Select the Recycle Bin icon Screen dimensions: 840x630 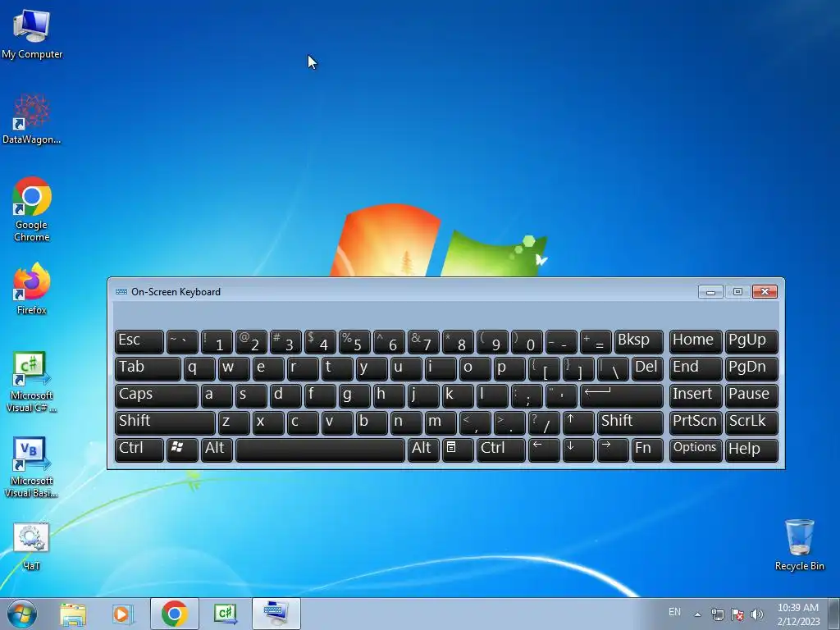(799, 545)
